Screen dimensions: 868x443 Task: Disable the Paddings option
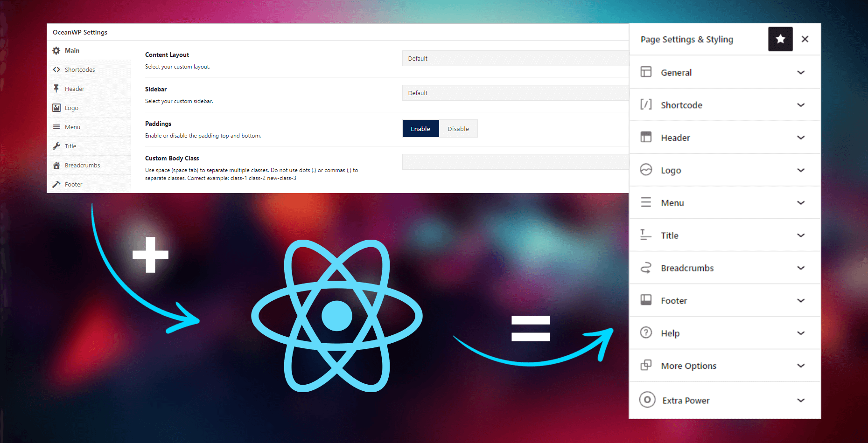coord(458,129)
